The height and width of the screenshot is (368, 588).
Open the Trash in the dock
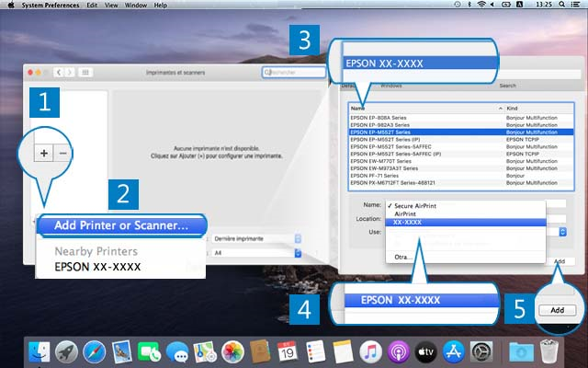pyautogui.click(x=549, y=351)
